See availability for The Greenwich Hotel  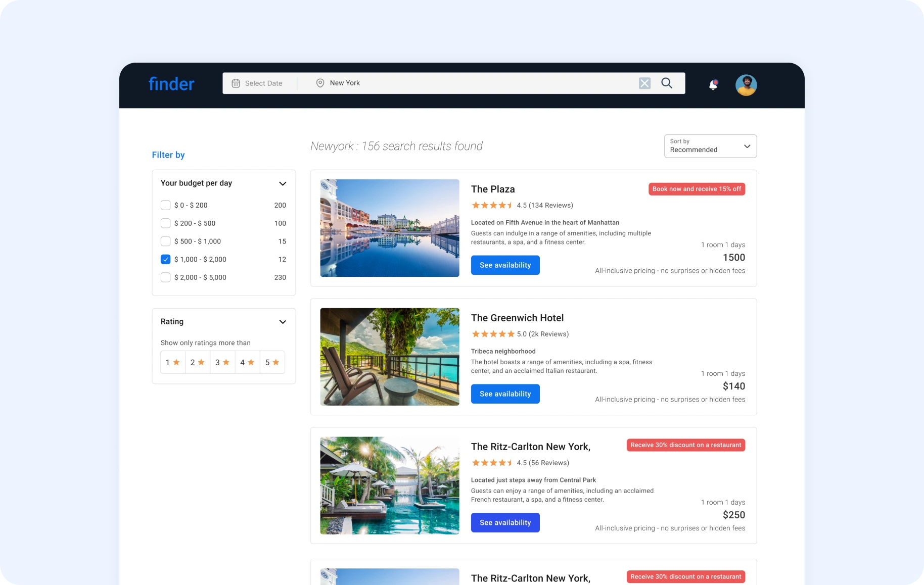coord(505,394)
